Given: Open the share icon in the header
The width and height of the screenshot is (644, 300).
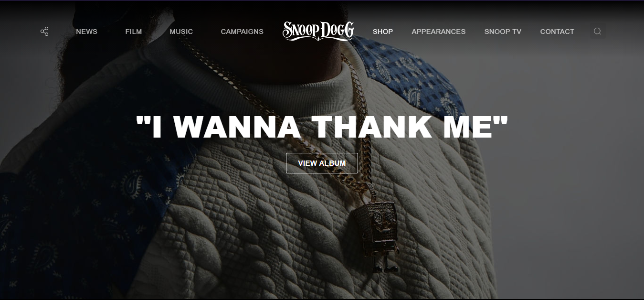Looking at the screenshot, I should (44, 32).
